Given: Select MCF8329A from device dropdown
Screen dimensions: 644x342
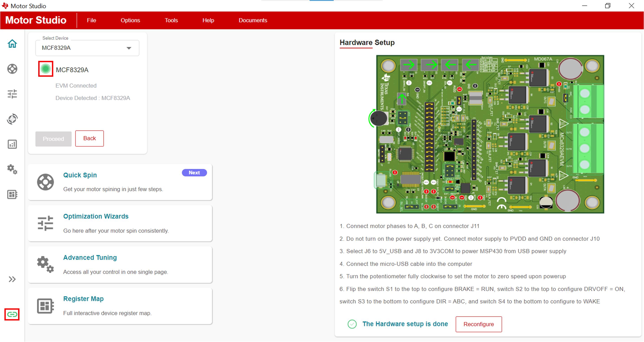Looking at the screenshot, I should click(x=87, y=48).
